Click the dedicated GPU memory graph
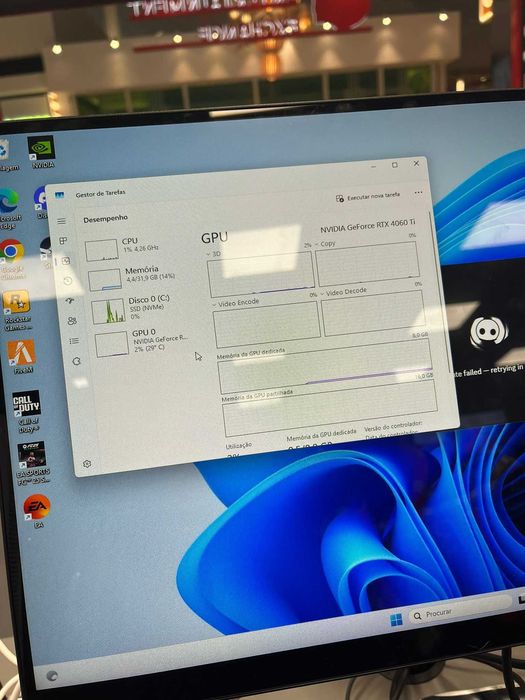This screenshot has width=525, height=700. 325,366
